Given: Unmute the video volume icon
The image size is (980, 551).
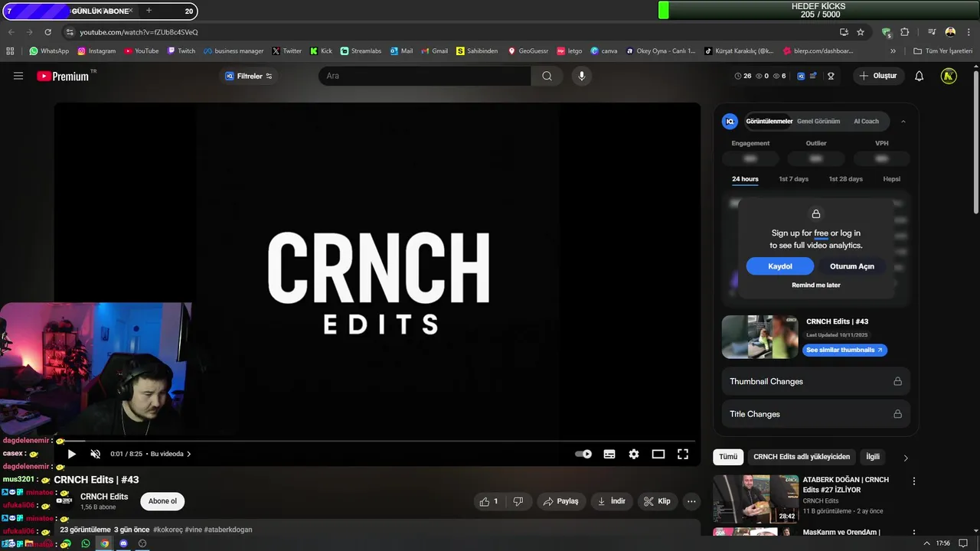Looking at the screenshot, I should (96, 454).
